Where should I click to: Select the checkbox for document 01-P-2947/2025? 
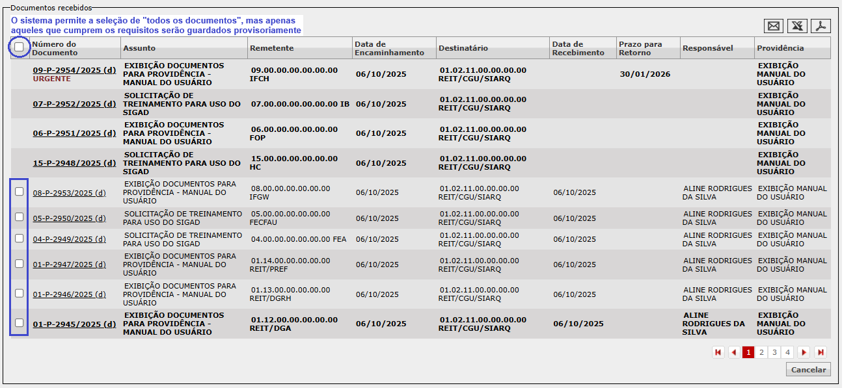coord(20,264)
